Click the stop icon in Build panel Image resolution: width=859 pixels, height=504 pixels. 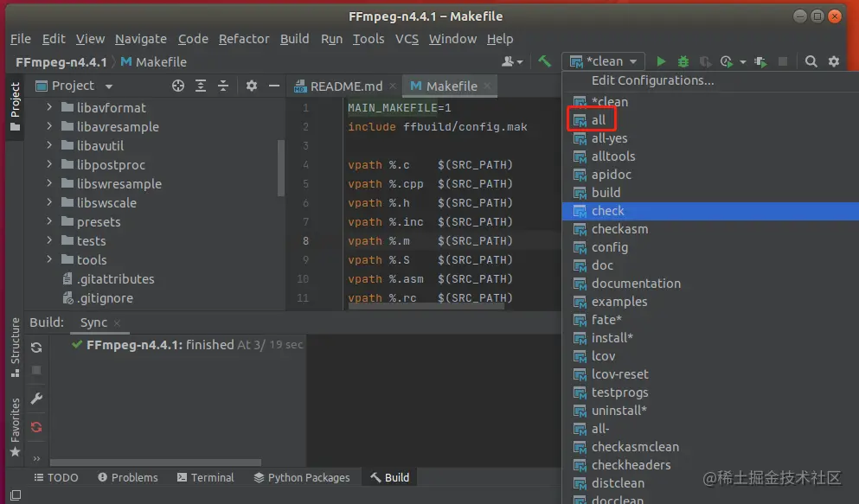[x=36, y=371]
